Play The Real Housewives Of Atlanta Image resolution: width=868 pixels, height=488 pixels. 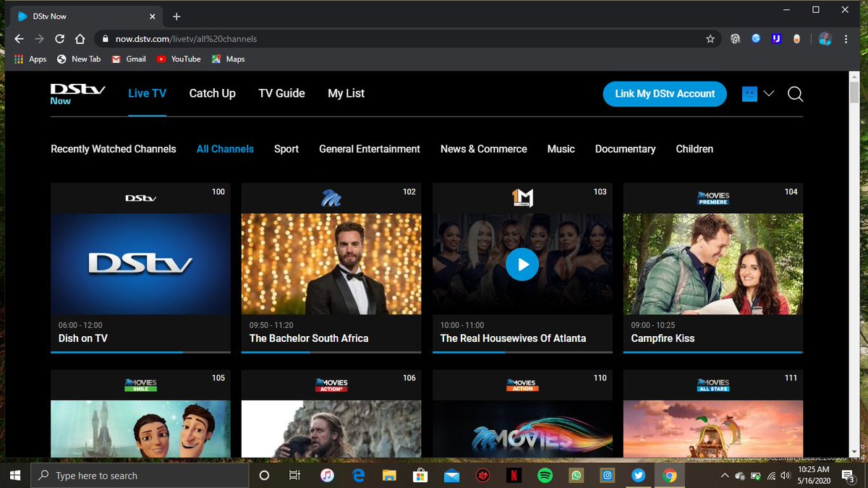tap(522, 265)
